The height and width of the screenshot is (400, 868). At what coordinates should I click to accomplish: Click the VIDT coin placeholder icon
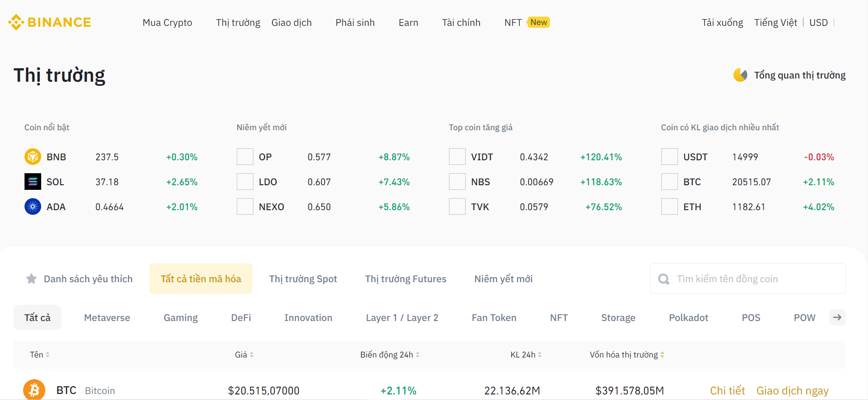457,157
